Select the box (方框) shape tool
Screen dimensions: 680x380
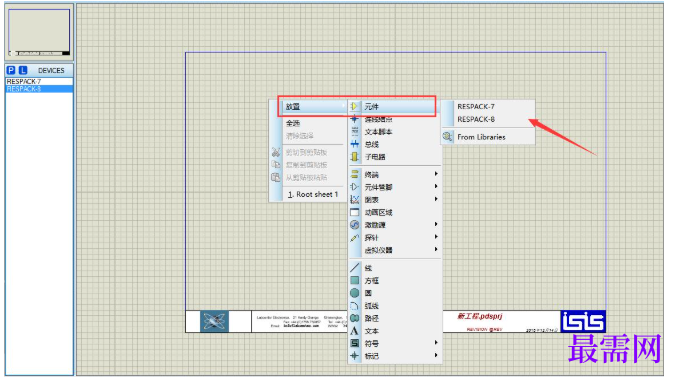click(x=394, y=281)
